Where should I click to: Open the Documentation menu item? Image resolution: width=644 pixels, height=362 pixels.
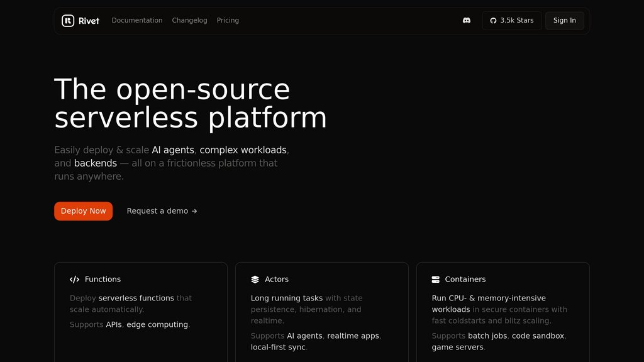(x=137, y=20)
